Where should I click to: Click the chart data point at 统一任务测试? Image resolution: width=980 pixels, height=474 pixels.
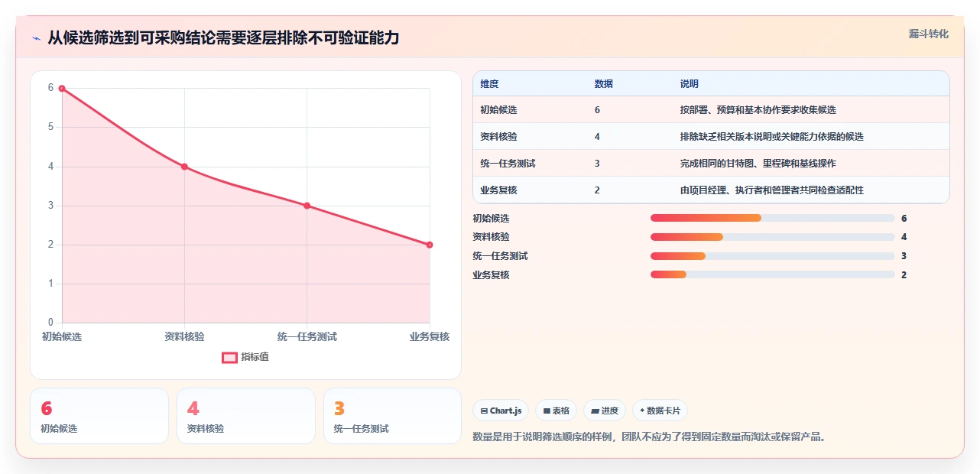pos(307,206)
